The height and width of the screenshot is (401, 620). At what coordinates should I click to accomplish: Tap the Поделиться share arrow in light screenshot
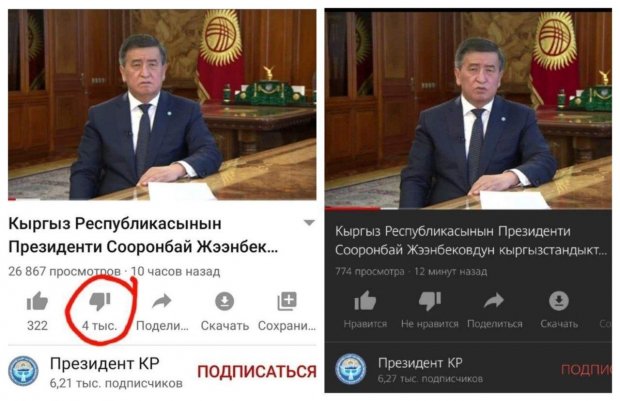pos(162,301)
